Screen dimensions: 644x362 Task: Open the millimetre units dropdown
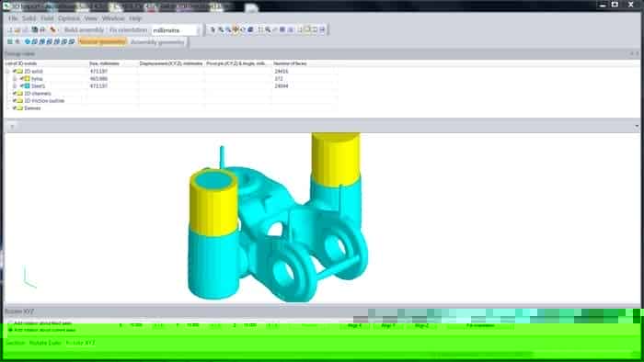click(x=176, y=30)
